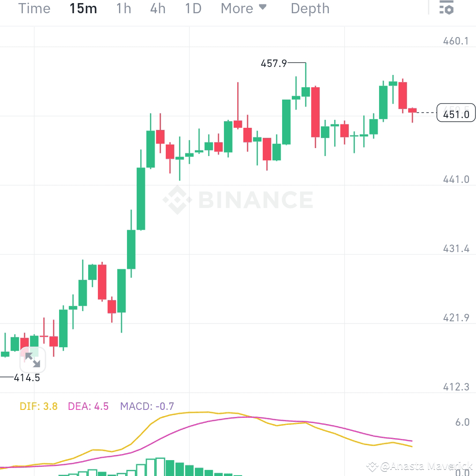Switch to the 4h timeframe
The image size is (476, 476).
[157, 8]
